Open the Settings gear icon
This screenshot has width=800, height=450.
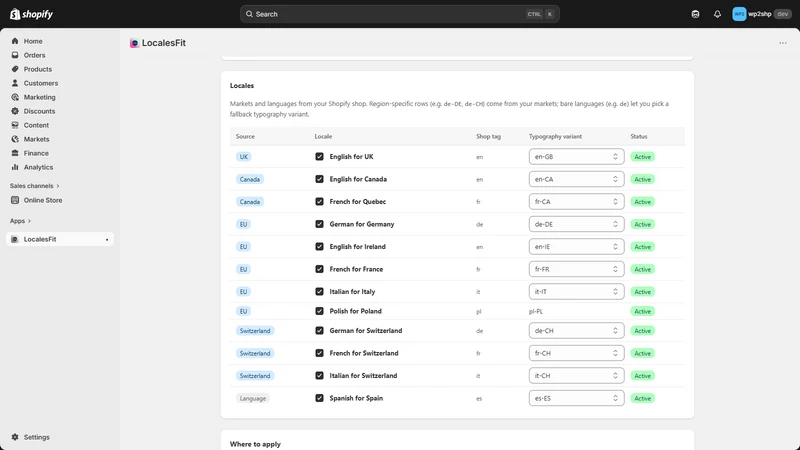(15, 437)
